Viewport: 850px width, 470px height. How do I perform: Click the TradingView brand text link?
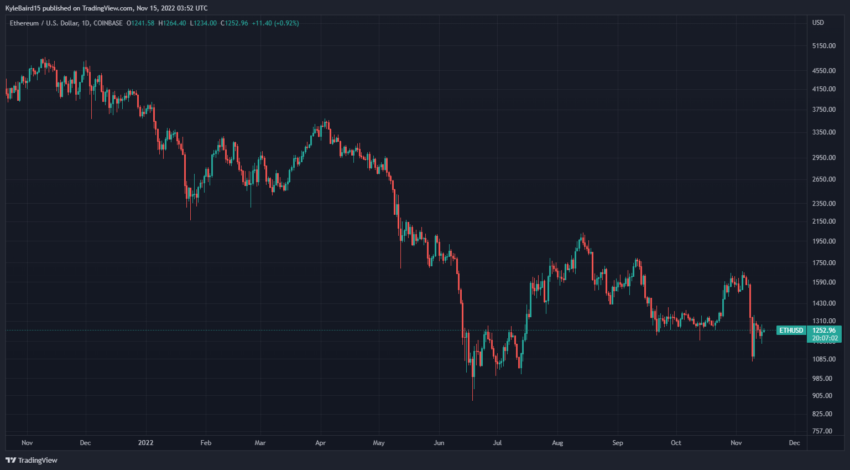tap(37, 460)
